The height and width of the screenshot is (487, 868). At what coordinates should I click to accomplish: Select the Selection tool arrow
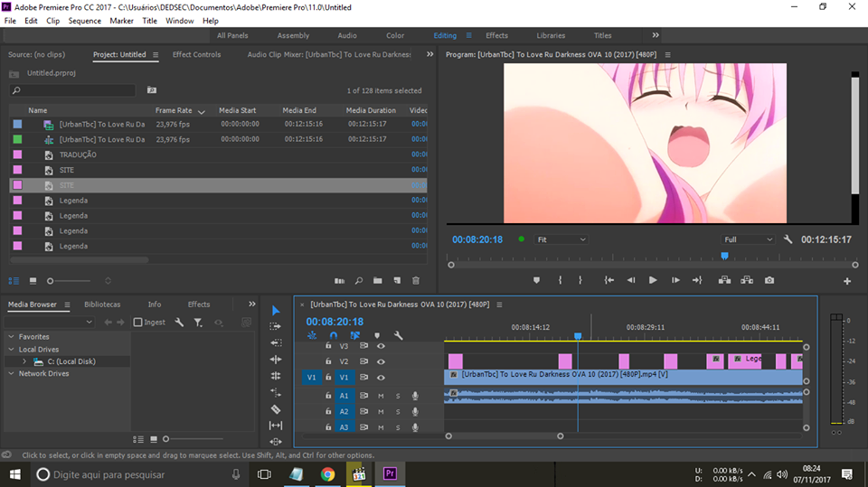276,311
